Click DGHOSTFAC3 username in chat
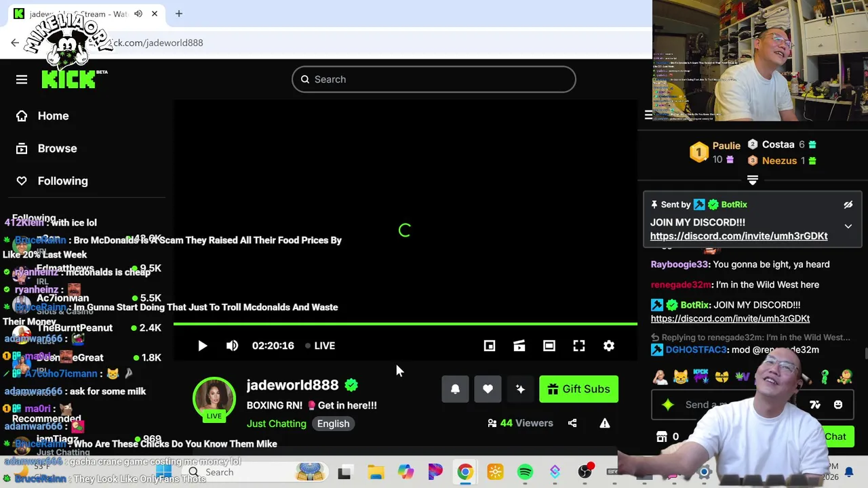This screenshot has height=488, width=868. point(696,350)
